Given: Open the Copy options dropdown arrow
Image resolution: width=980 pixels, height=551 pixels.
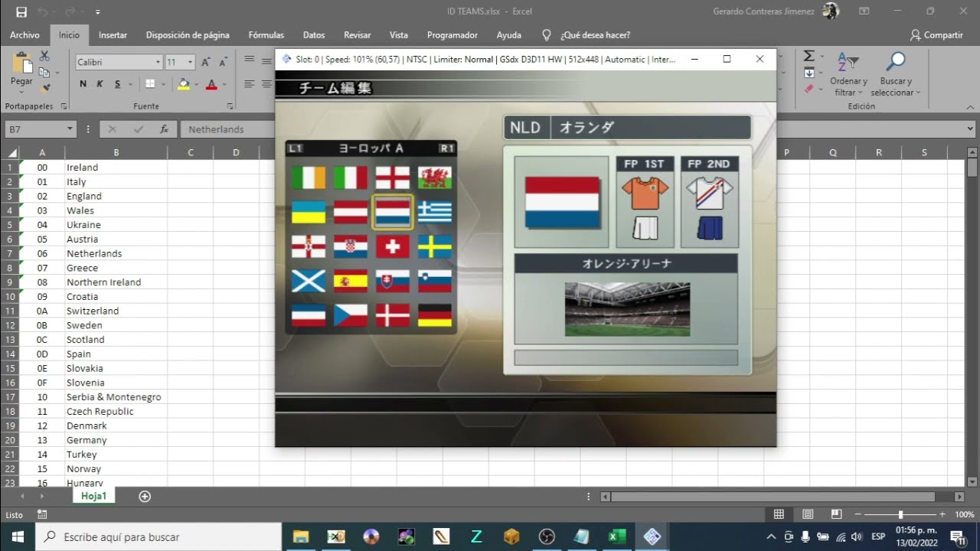Looking at the screenshot, I should [57, 73].
